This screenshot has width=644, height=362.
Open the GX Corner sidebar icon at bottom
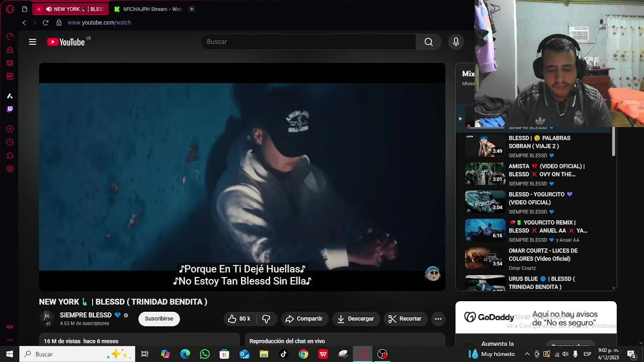pyautogui.click(x=10, y=327)
